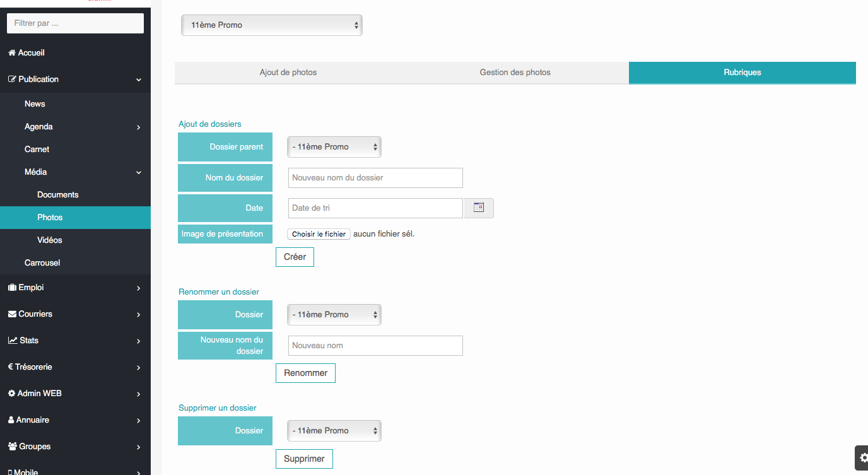Open Vidéos in the Média submenu
The height and width of the screenshot is (475, 868).
point(50,240)
